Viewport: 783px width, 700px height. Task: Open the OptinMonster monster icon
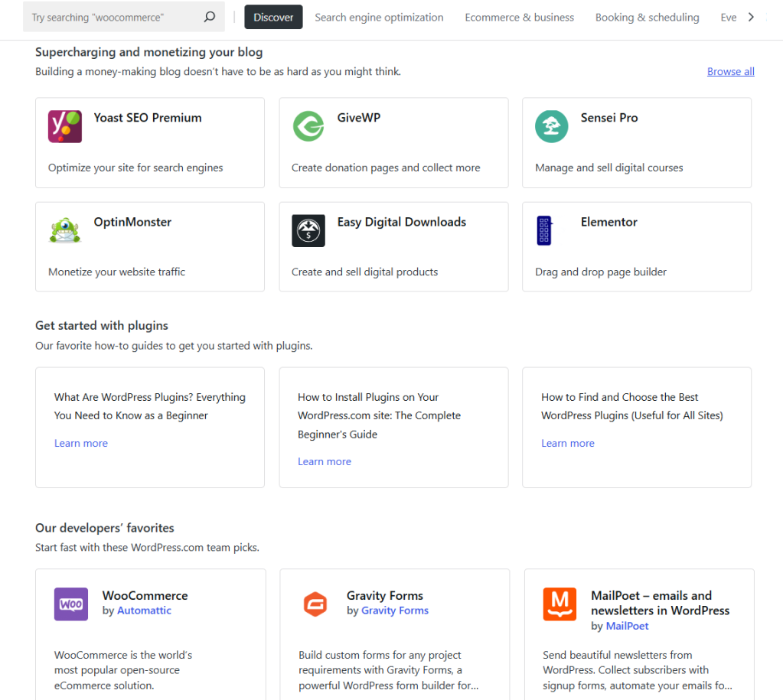(65, 230)
